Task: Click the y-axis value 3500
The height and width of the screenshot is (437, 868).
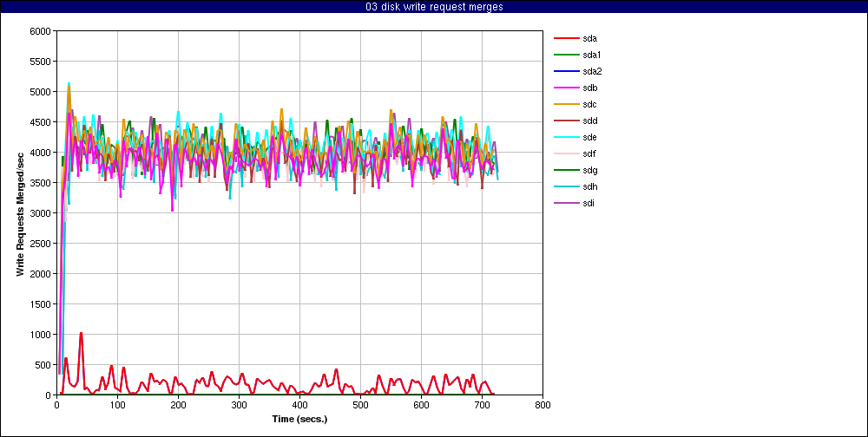Action: tap(42, 183)
